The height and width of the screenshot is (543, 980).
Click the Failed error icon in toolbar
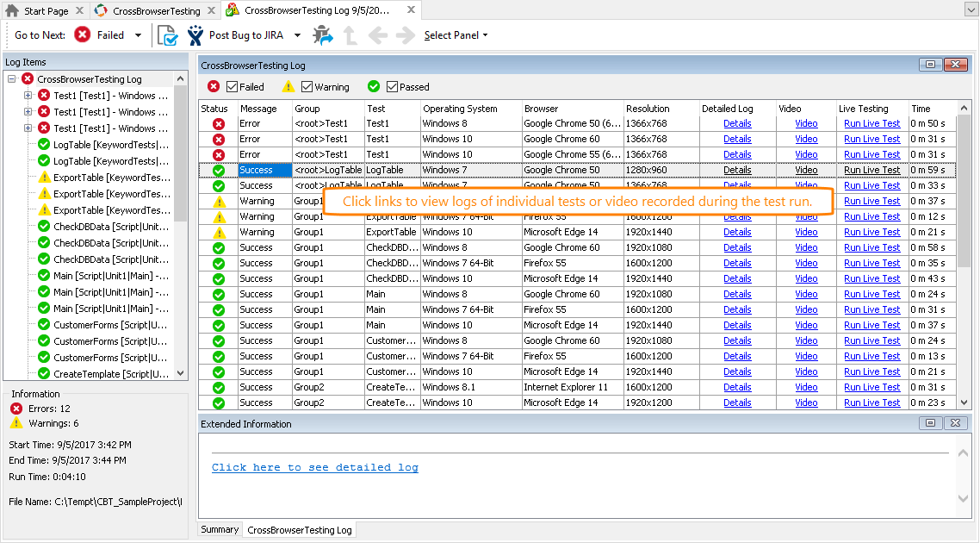point(82,34)
